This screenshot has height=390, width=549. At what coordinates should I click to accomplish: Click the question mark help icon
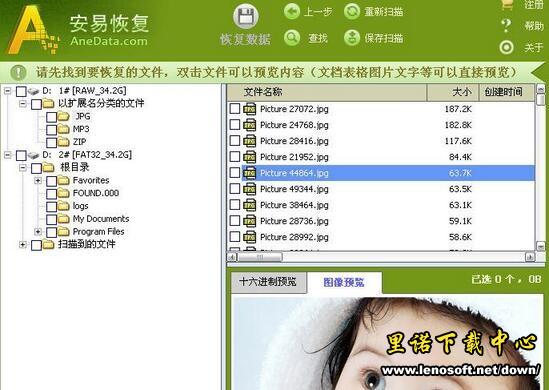pyautogui.click(x=506, y=26)
